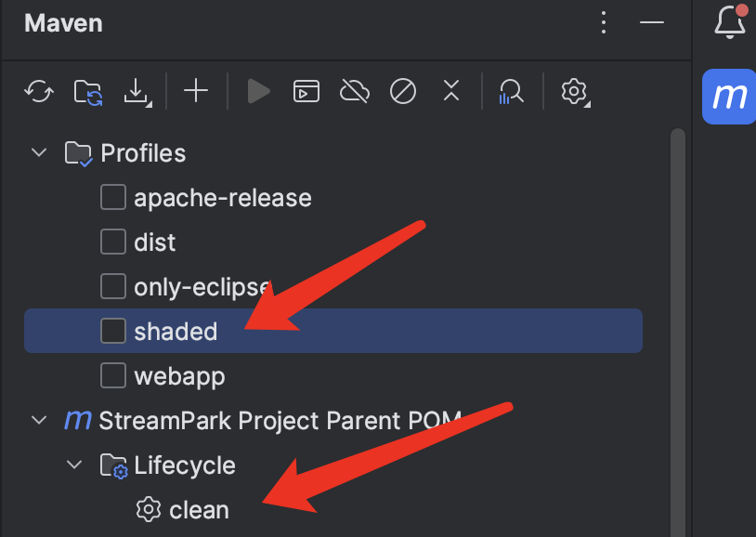Toggle Maven offline mode

pyautogui.click(x=355, y=91)
